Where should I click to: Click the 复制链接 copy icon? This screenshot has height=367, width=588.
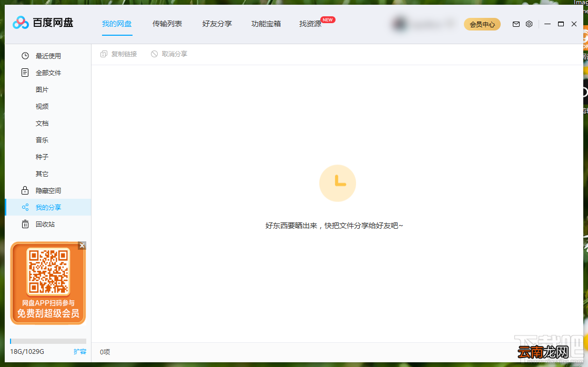tap(104, 54)
